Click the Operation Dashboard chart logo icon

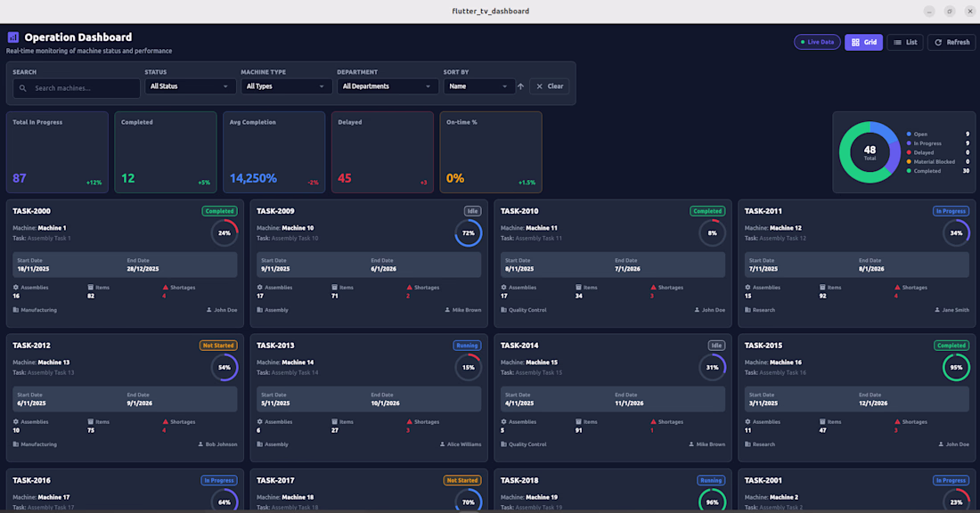tap(13, 37)
